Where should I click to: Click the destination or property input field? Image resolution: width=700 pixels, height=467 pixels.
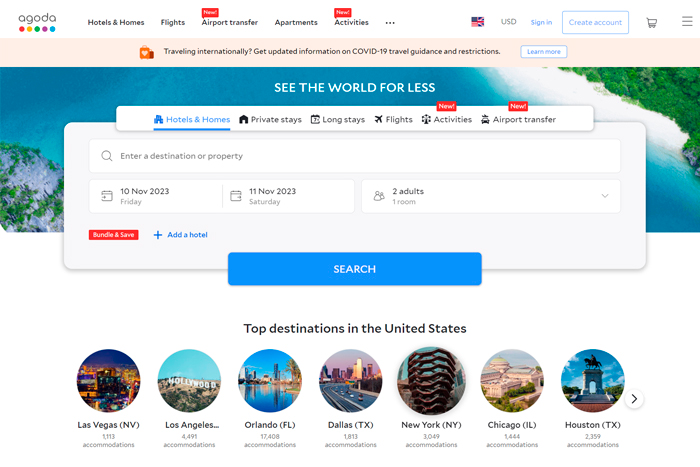354,156
